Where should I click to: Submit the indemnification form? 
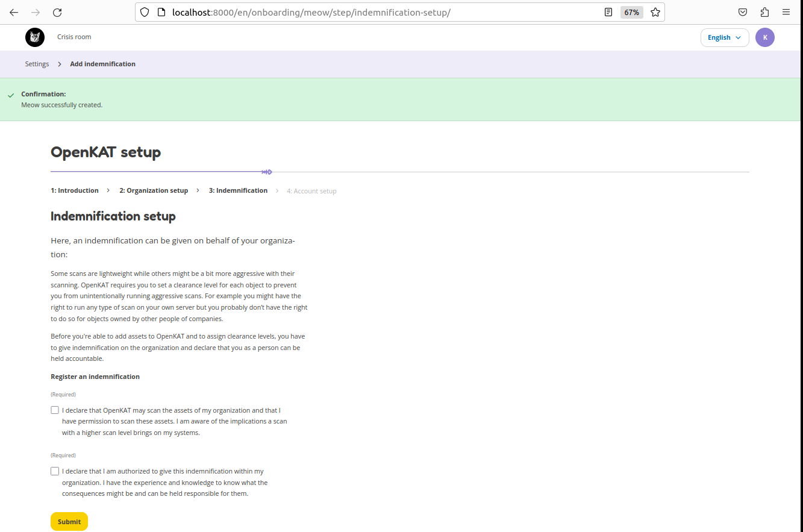point(69,522)
